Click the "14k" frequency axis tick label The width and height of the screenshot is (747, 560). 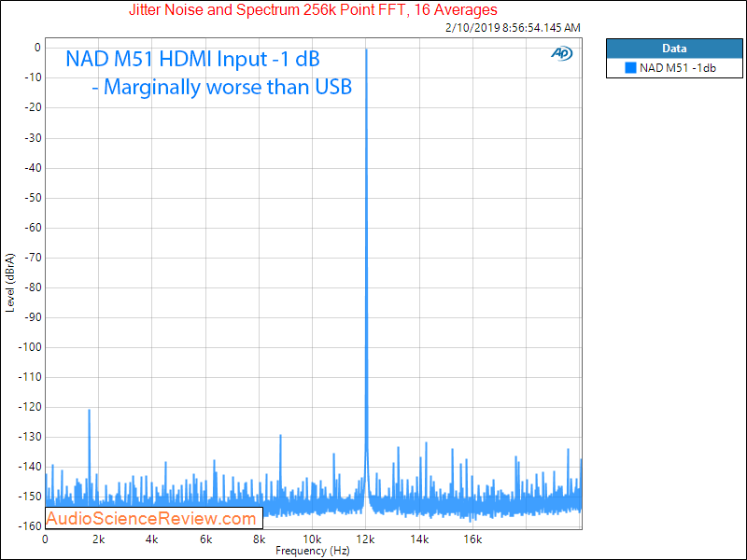[419, 539]
